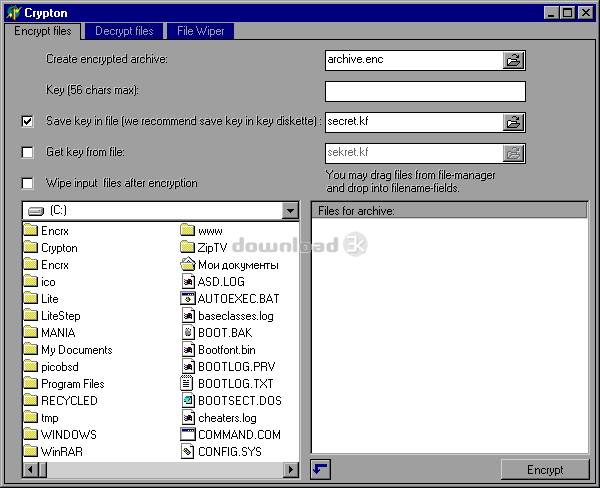Click the CONFIG.SYS file icon

pyautogui.click(x=187, y=452)
